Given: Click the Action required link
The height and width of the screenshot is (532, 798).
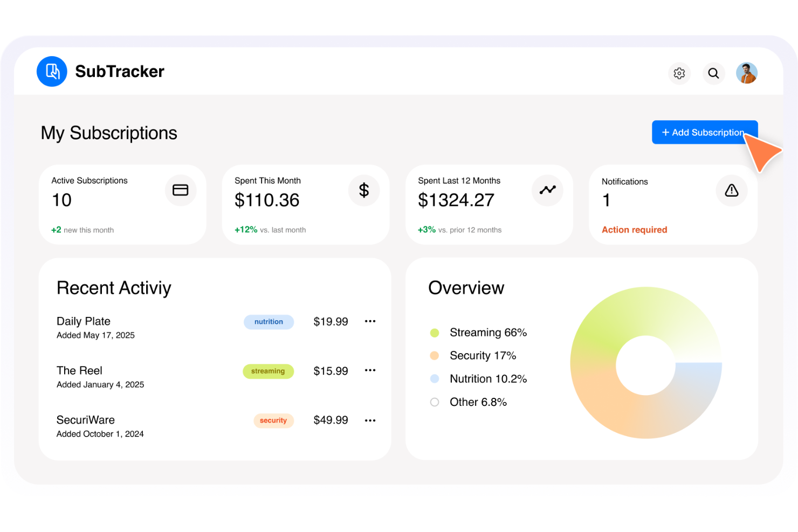Looking at the screenshot, I should point(634,230).
